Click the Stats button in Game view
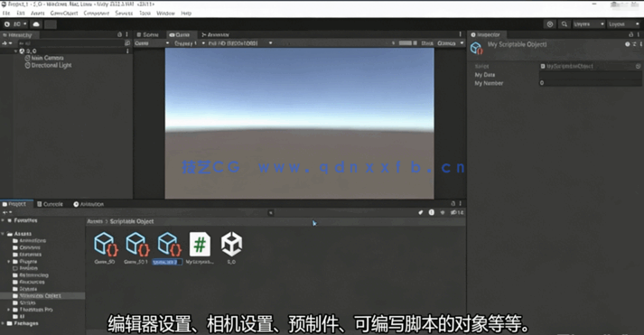 [x=427, y=43]
